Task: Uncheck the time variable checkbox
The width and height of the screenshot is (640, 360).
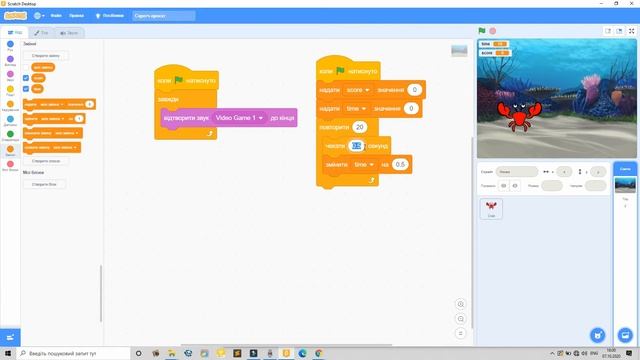Action: click(26, 89)
